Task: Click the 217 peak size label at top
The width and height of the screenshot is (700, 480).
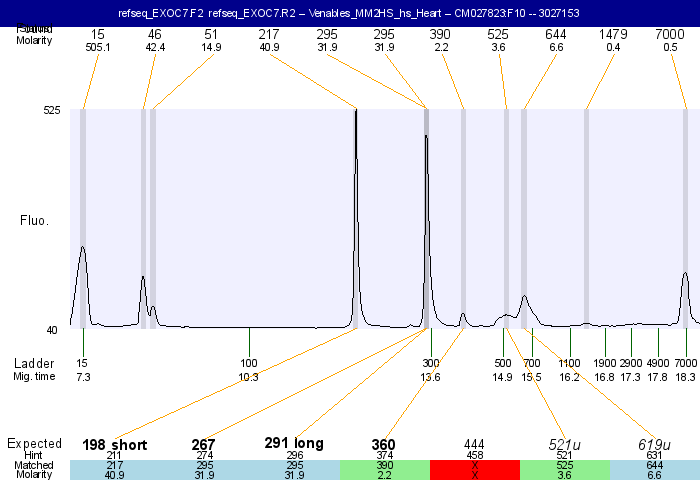Action: coord(269,34)
